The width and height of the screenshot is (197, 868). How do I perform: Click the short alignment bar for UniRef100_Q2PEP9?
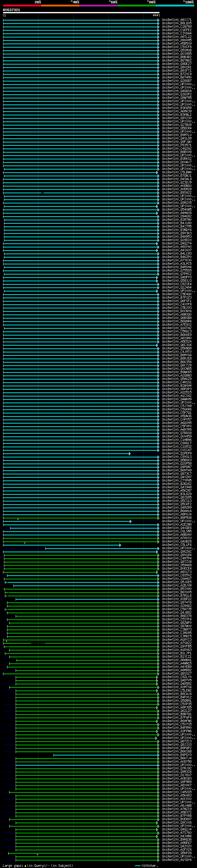tap(67, 454)
